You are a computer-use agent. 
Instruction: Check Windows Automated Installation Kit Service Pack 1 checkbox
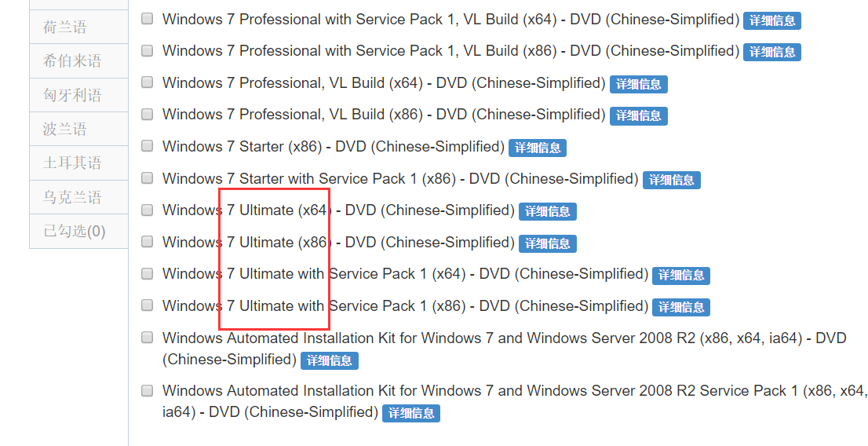[x=147, y=390]
